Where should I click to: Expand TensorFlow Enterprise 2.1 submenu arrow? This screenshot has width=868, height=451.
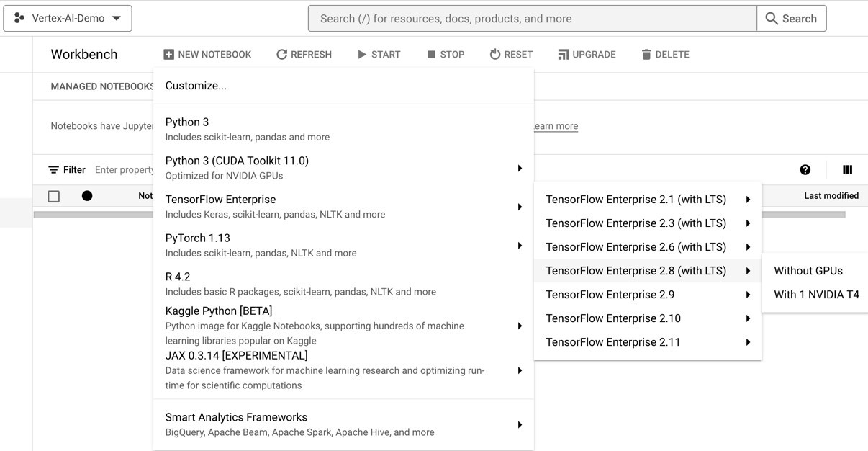pyautogui.click(x=749, y=200)
